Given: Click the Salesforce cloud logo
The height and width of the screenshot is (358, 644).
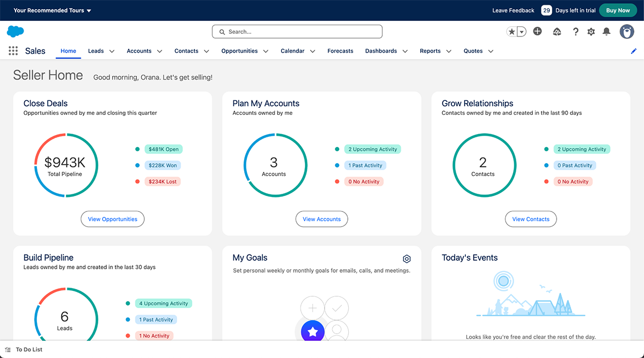Looking at the screenshot, I should point(15,32).
